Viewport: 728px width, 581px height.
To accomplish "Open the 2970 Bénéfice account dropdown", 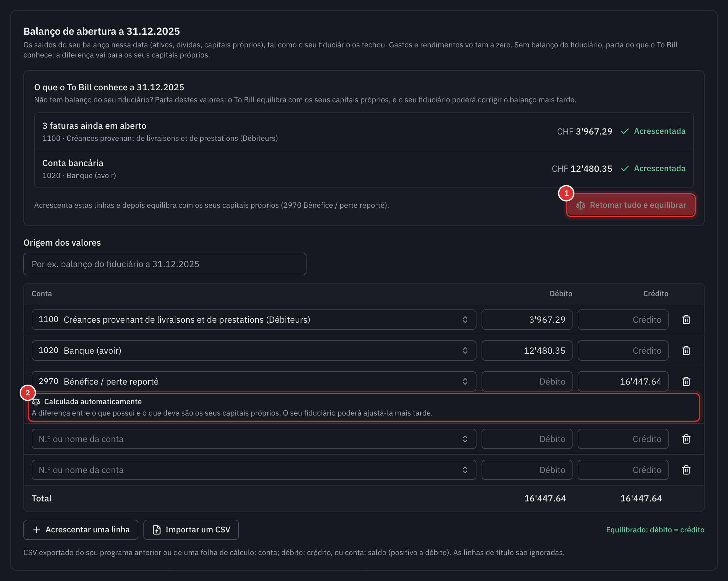I will click(x=254, y=382).
